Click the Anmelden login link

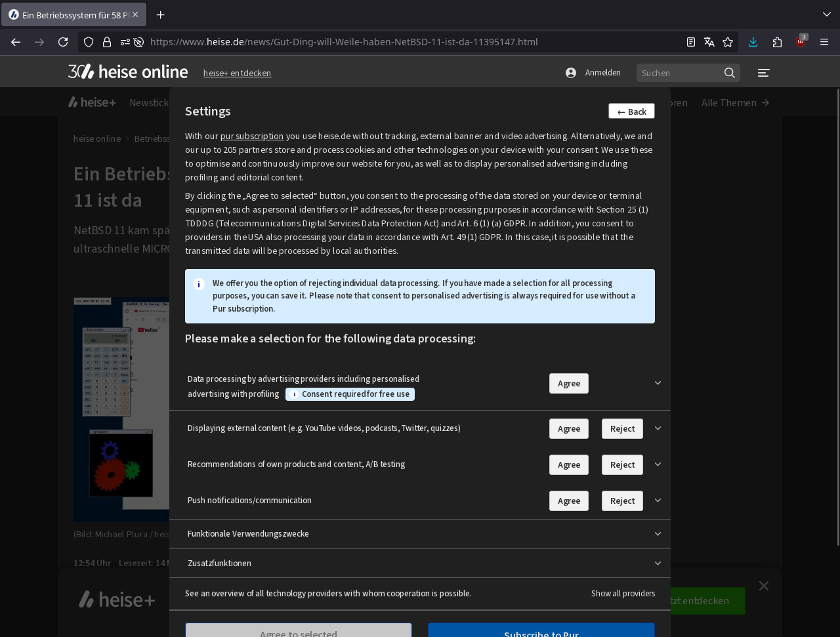(602, 73)
